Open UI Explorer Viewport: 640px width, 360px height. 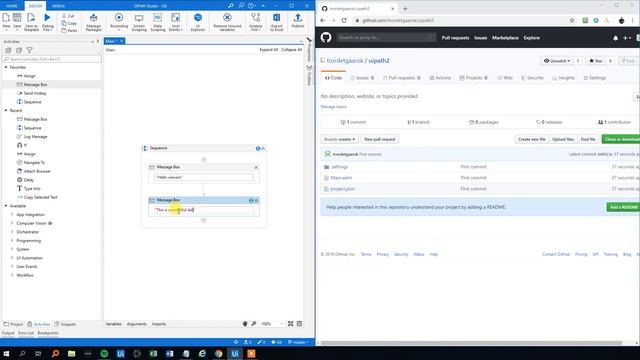(198, 22)
